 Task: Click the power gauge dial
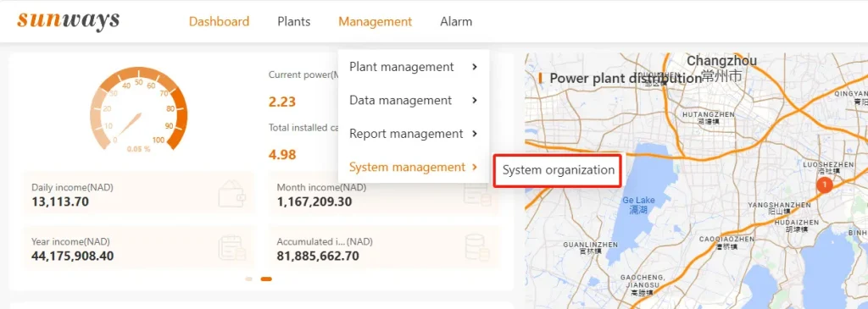[138, 108]
